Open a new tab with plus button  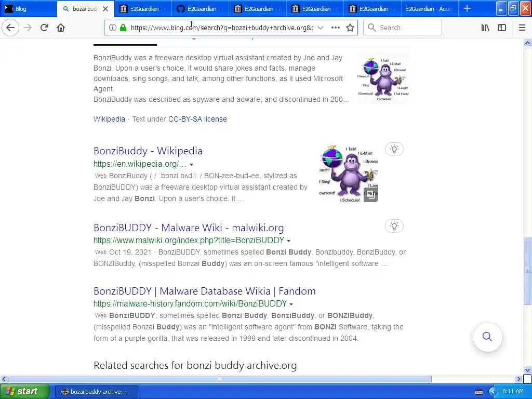467,8
